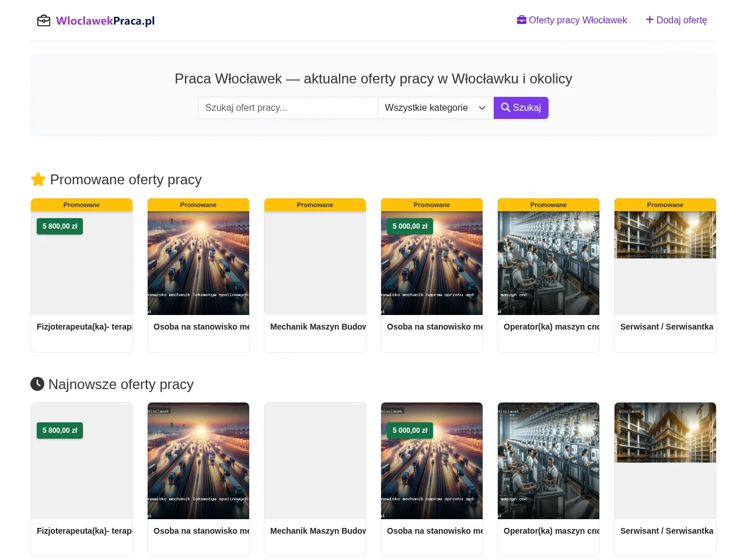This screenshot has width=747, height=560.
Task: Open promoted Fizjoterapeuta(ka) offer title
Action: pos(85,327)
